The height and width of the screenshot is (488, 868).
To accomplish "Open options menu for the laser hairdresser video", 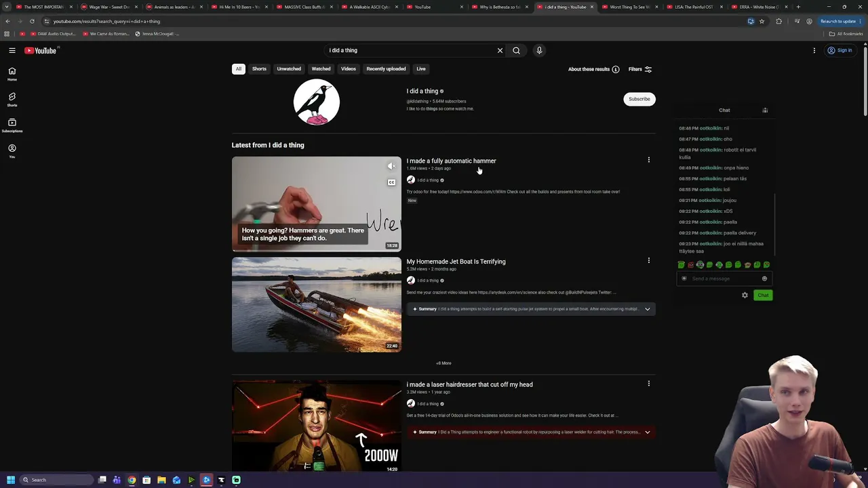I will coord(648,384).
